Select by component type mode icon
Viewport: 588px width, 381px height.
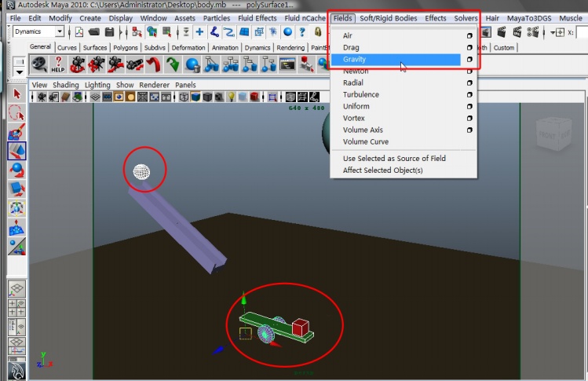[x=167, y=32]
